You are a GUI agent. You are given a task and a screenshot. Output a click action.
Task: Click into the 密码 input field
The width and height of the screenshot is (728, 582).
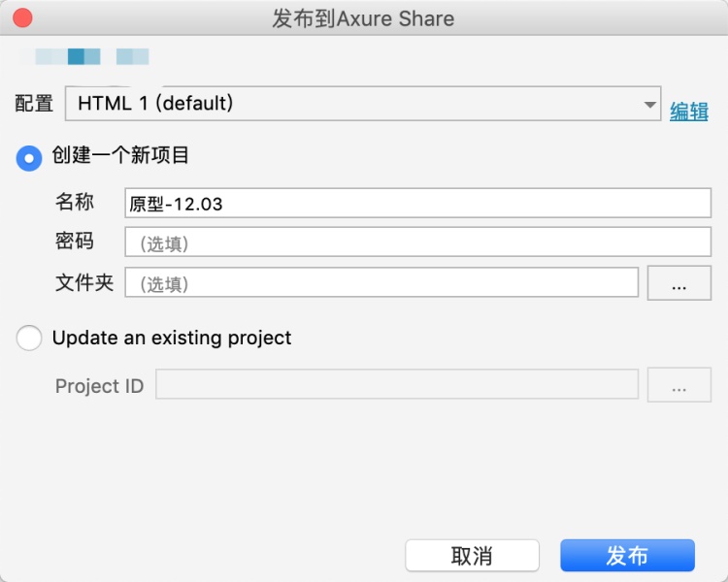[x=417, y=242]
